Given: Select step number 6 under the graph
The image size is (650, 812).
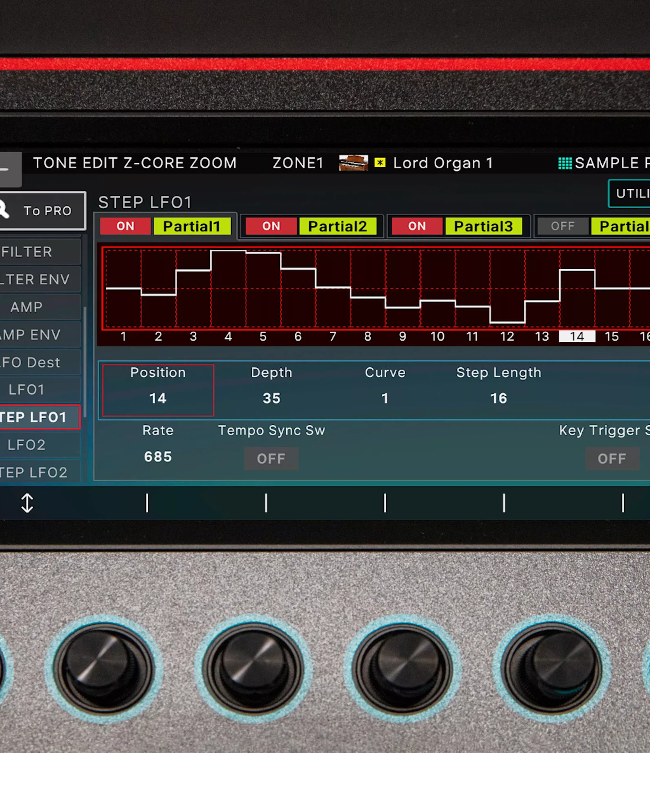Looking at the screenshot, I should click(298, 336).
